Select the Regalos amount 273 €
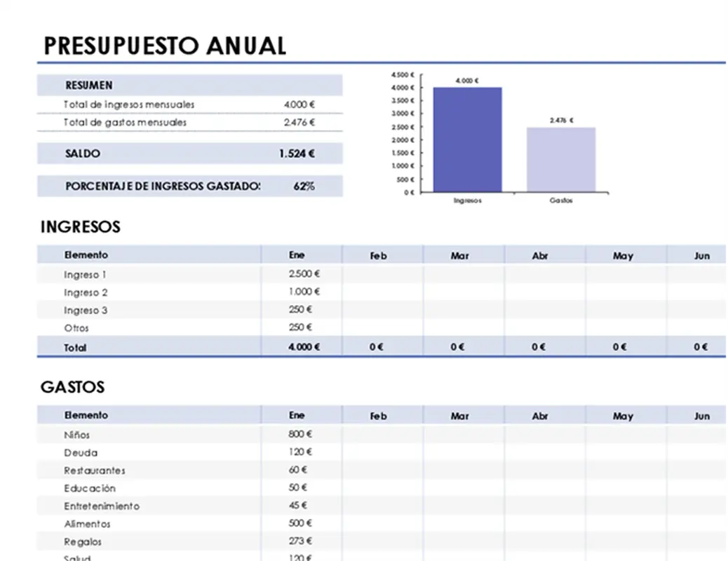The image size is (728, 561). pyautogui.click(x=300, y=541)
